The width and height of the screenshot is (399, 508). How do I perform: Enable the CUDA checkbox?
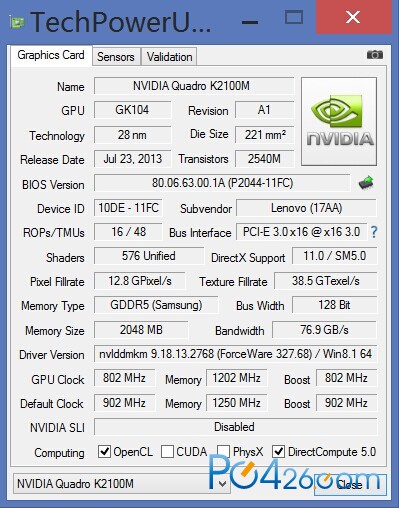167,452
